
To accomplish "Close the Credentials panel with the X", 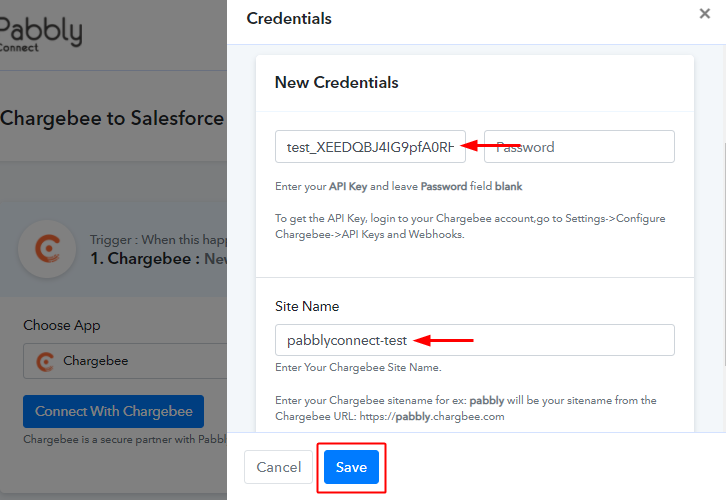I will tap(704, 14).
